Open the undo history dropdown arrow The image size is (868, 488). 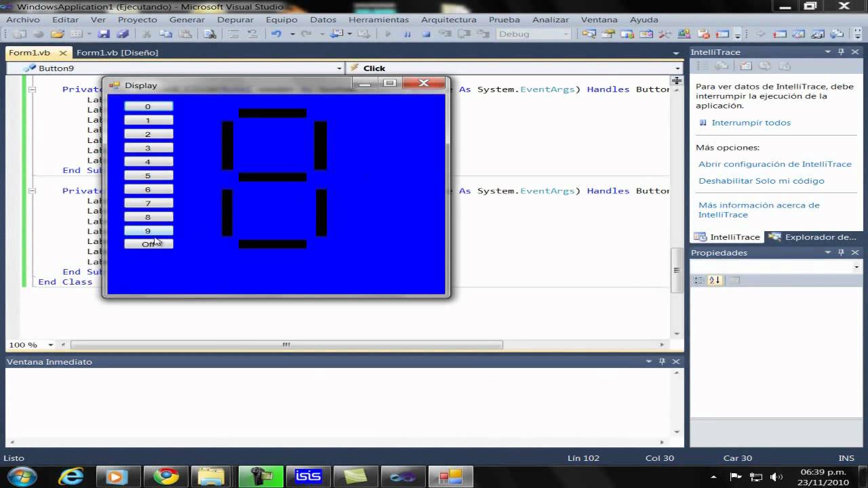(292, 34)
